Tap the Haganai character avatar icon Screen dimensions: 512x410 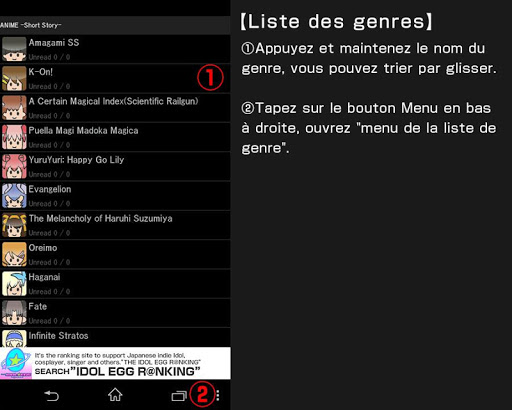tap(14, 284)
